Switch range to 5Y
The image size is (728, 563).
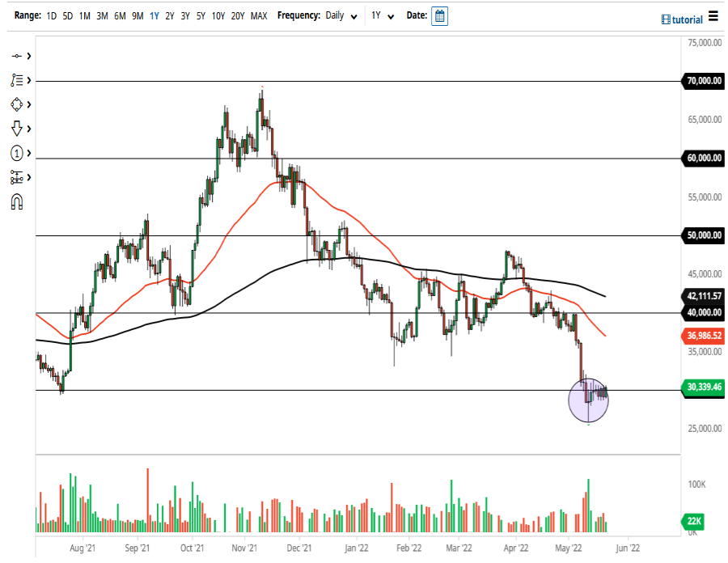(x=201, y=16)
